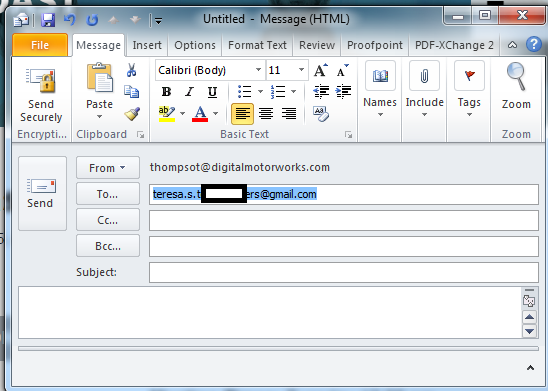Click into the Cc input field

click(x=344, y=220)
